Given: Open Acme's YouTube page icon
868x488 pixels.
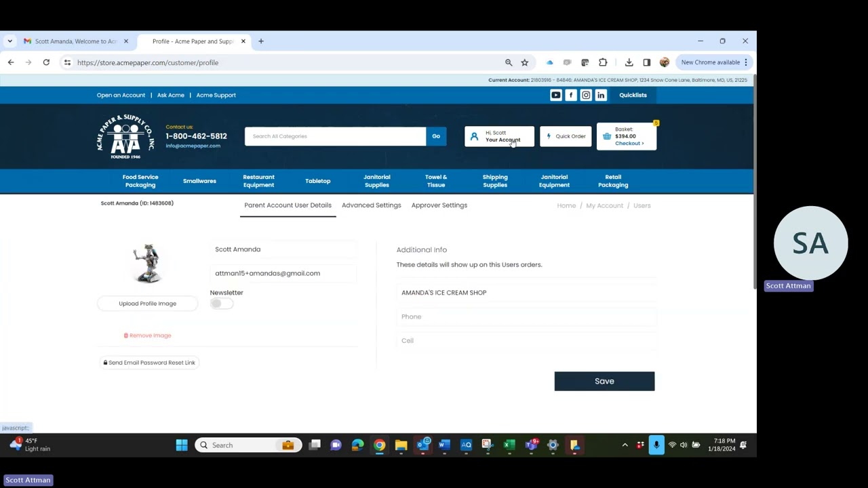Looking at the screenshot, I should pyautogui.click(x=555, y=95).
